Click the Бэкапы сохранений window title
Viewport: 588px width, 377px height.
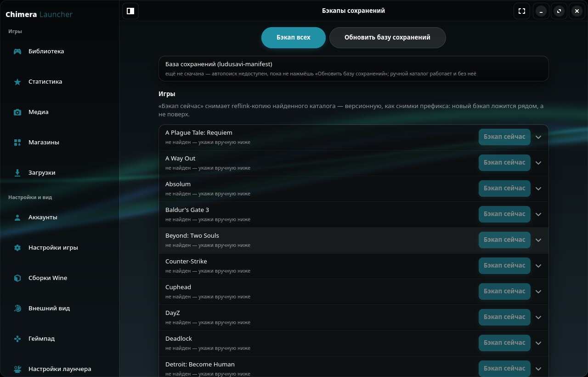(353, 11)
